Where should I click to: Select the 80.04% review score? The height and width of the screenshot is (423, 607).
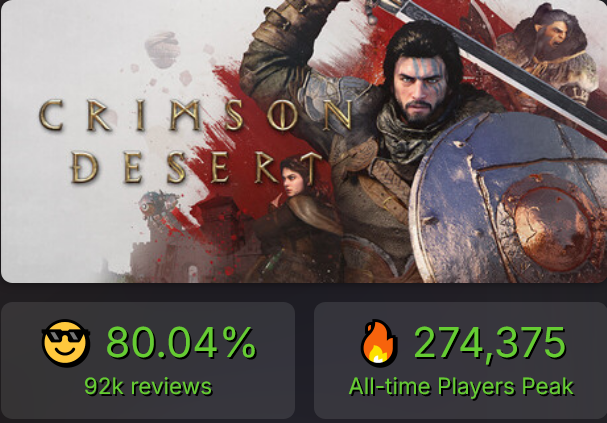coord(181,343)
